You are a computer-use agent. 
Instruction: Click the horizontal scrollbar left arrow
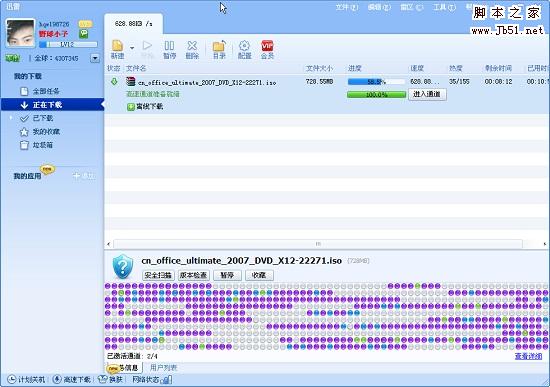pos(109,244)
